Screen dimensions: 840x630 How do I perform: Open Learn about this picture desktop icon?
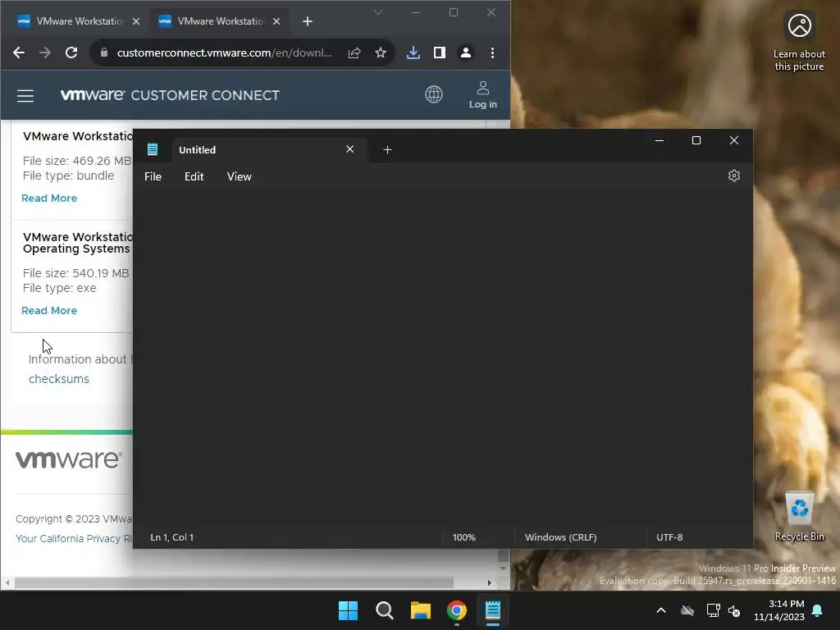click(799, 42)
